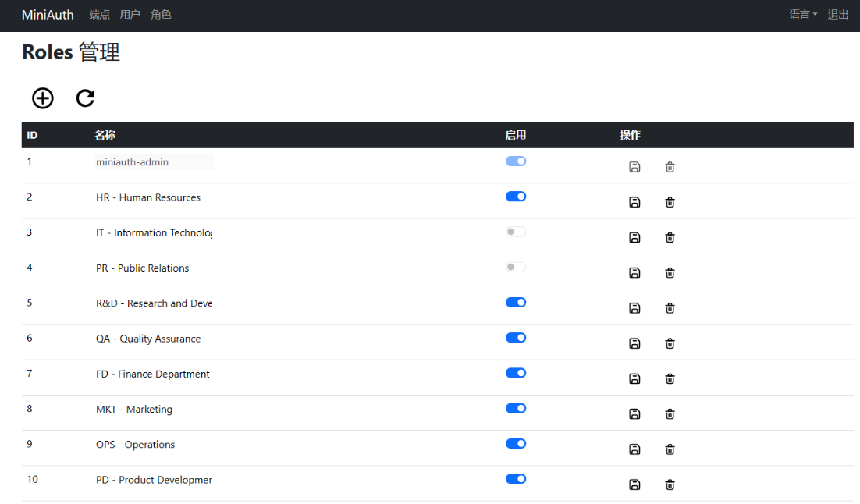Edit the miniauth-admin name field
This screenshot has height=504, width=860.
click(x=154, y=161)
